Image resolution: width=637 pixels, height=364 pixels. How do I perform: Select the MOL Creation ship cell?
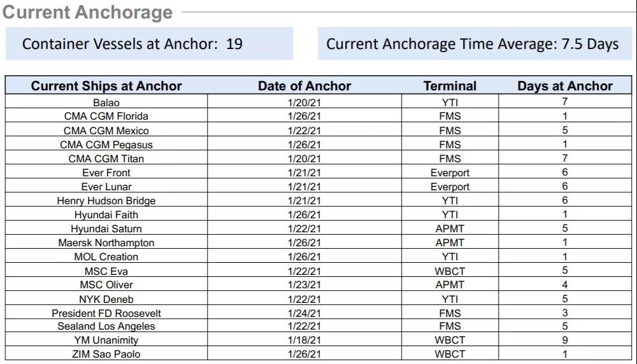(106, 256)
